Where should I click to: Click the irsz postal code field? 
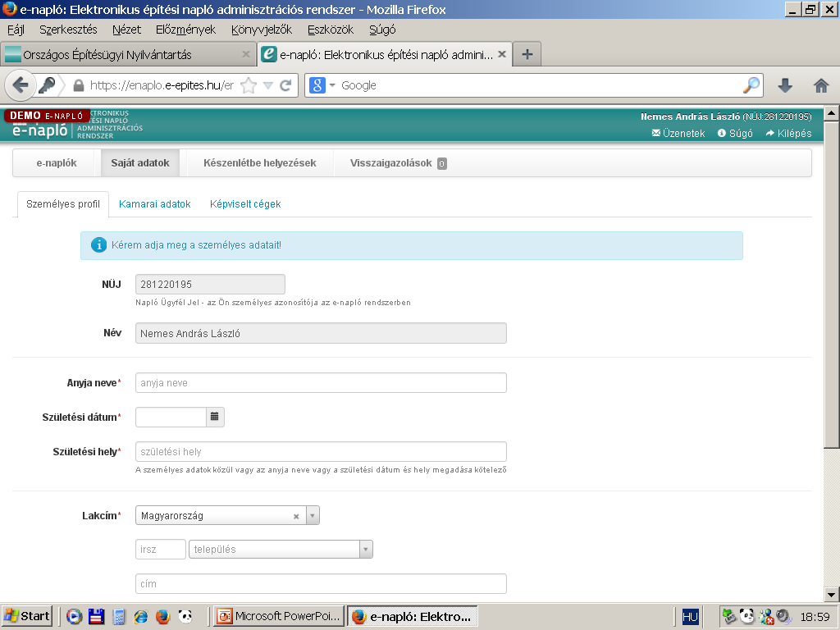[x=161, y=549]
